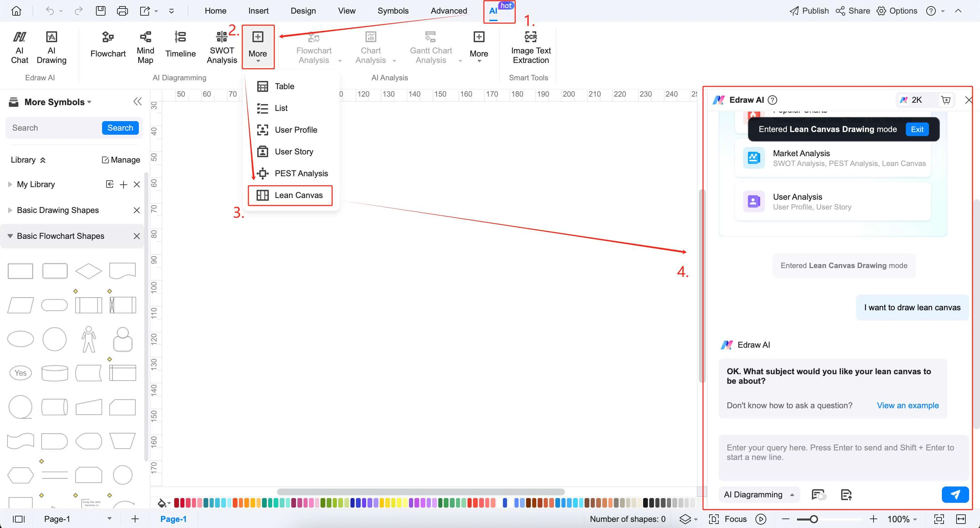Collapse the symbols panel

click(x=137, y=102)
